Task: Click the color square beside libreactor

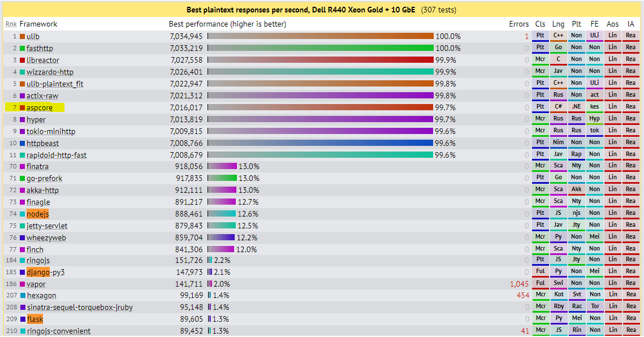Action: 23,60
